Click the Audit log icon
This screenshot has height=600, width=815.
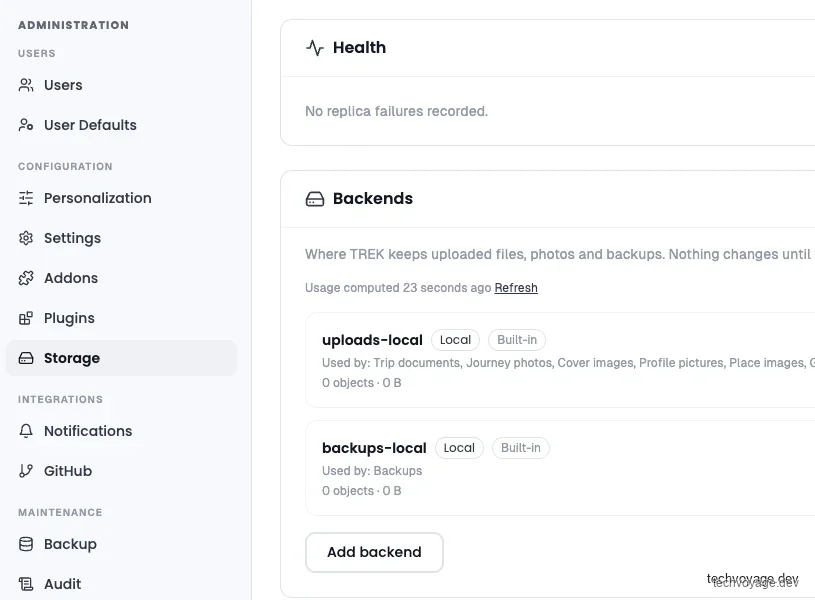coord(26,584)
